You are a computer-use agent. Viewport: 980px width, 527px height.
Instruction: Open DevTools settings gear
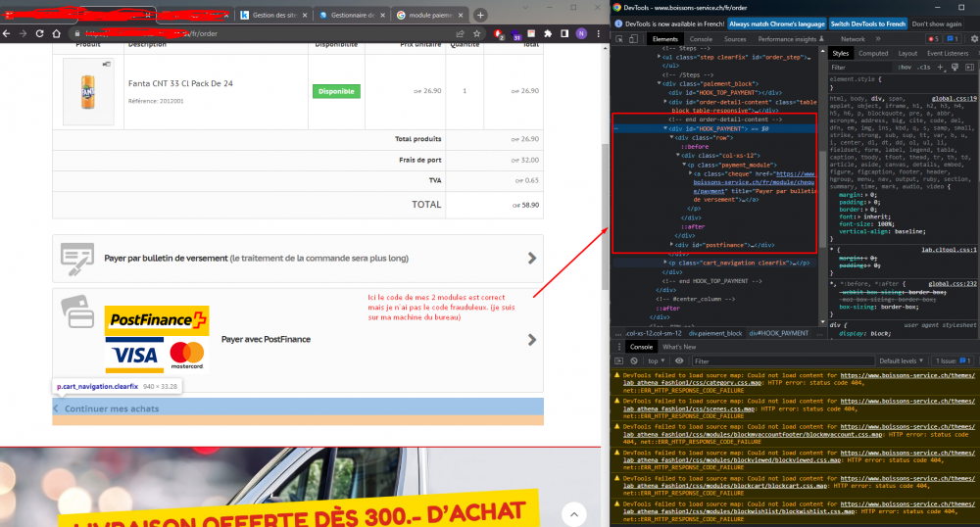[974, 39]
